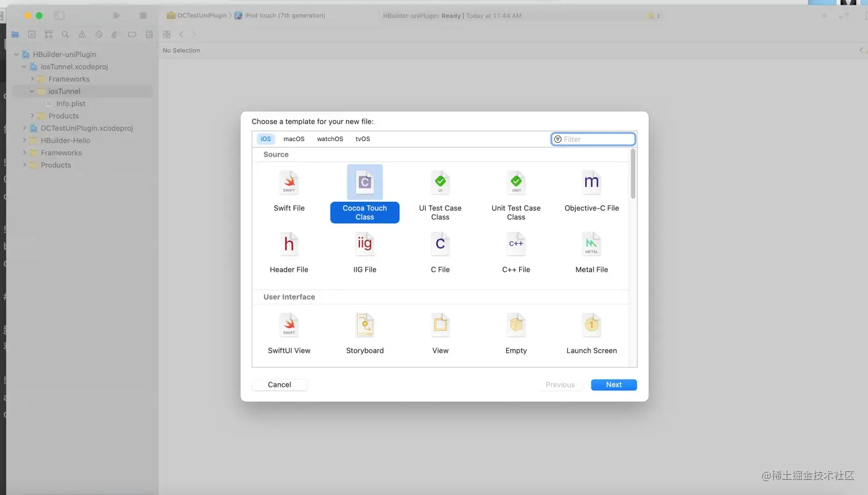Collapse the iosTunnel folder
Image resolution: width=868 pixels, height=495 pixels.
(32, 91)
